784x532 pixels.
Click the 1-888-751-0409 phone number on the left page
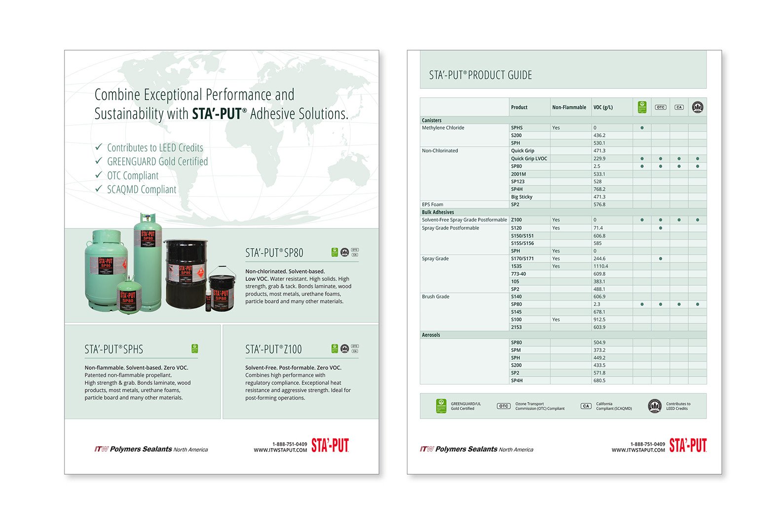point(290,444)
